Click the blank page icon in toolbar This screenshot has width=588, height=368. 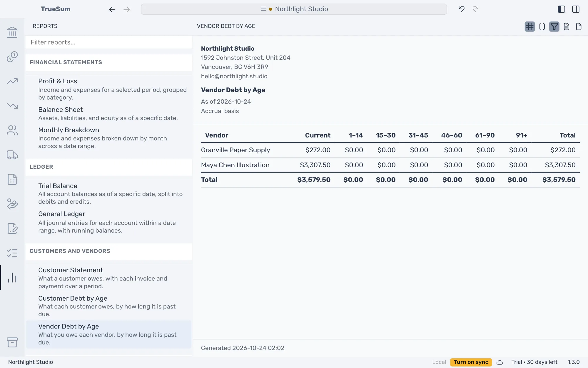[x=579, y=26]
